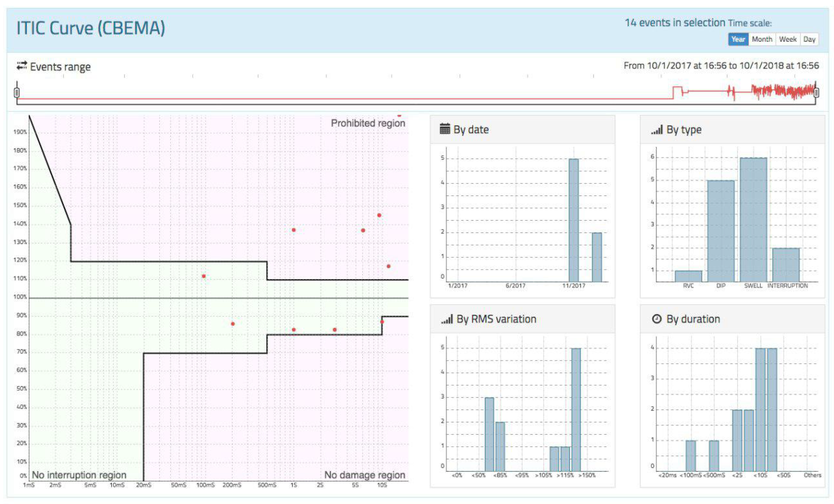Screen dimensions: 834x504
Task: Click the clock icon beside By duration
Action: point(657,319)
